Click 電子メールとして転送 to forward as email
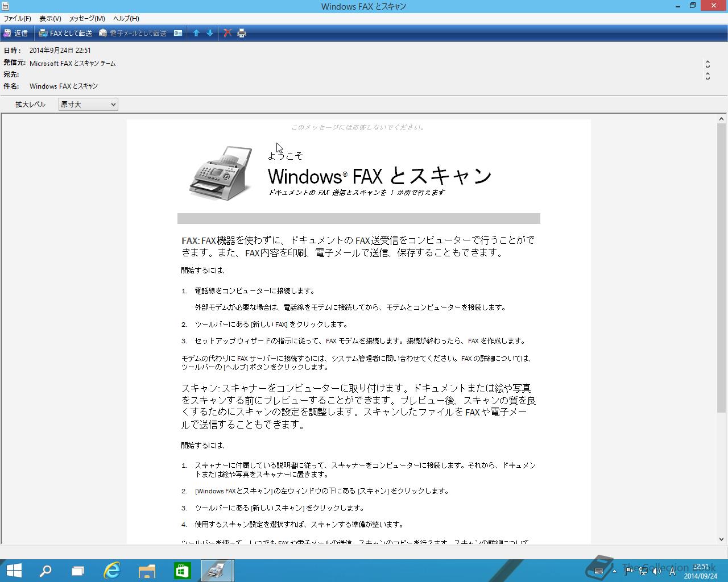Screen dimensions: 728x582 coord(133,33)
